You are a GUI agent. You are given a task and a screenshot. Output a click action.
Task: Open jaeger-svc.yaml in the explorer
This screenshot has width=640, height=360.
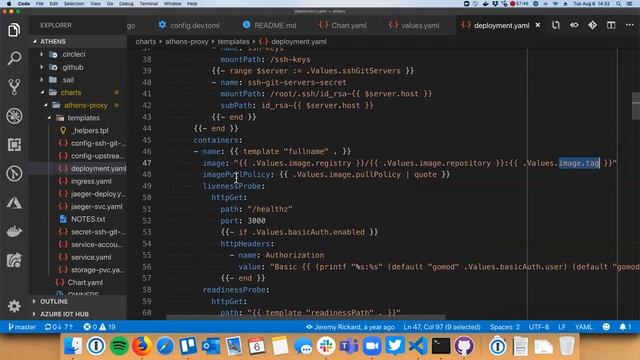(x=96, y=207)
